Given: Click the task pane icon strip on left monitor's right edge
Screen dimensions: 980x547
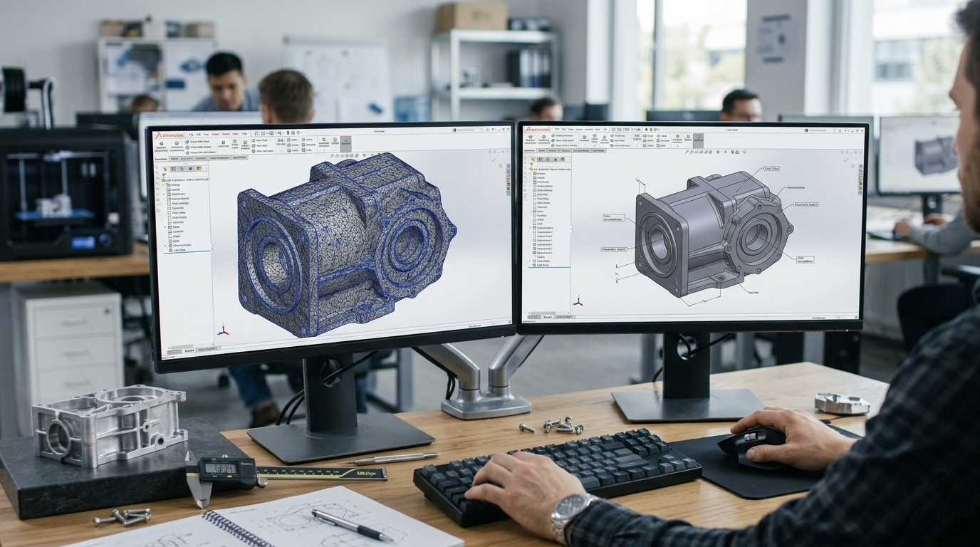Looking at the screenshot, I should [x=509, y=179].
